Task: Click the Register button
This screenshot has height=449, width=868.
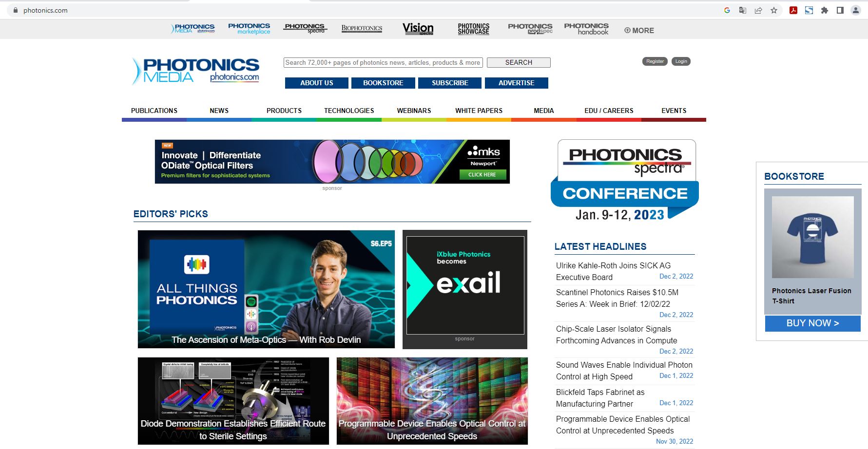Action: click(x=655, y=61)
